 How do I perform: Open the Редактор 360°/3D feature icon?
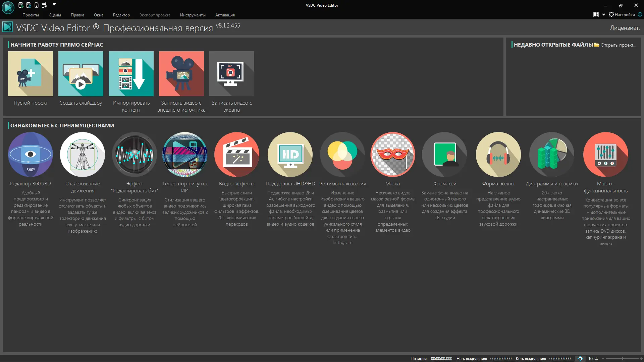click(x=31, y=155)
